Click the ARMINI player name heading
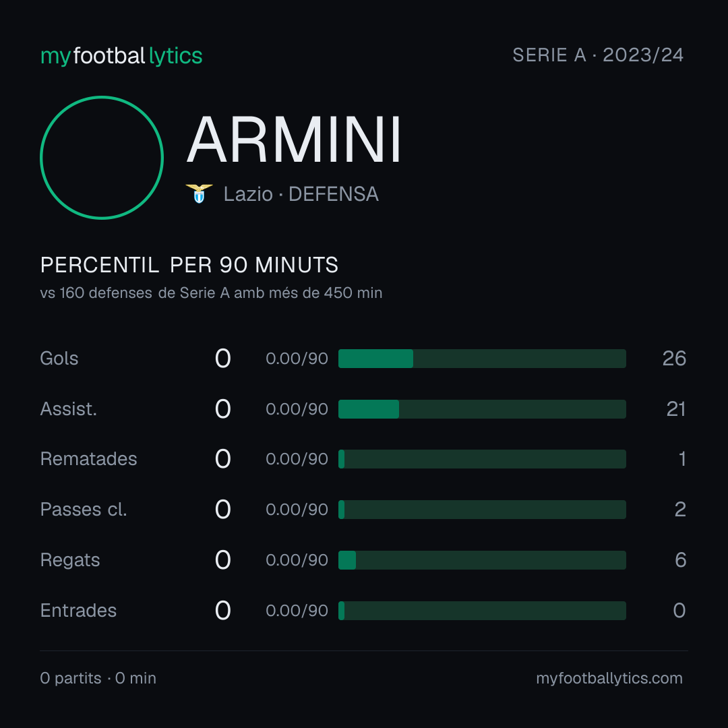Viewport: 728px width, 728px height. pos(294,140)
